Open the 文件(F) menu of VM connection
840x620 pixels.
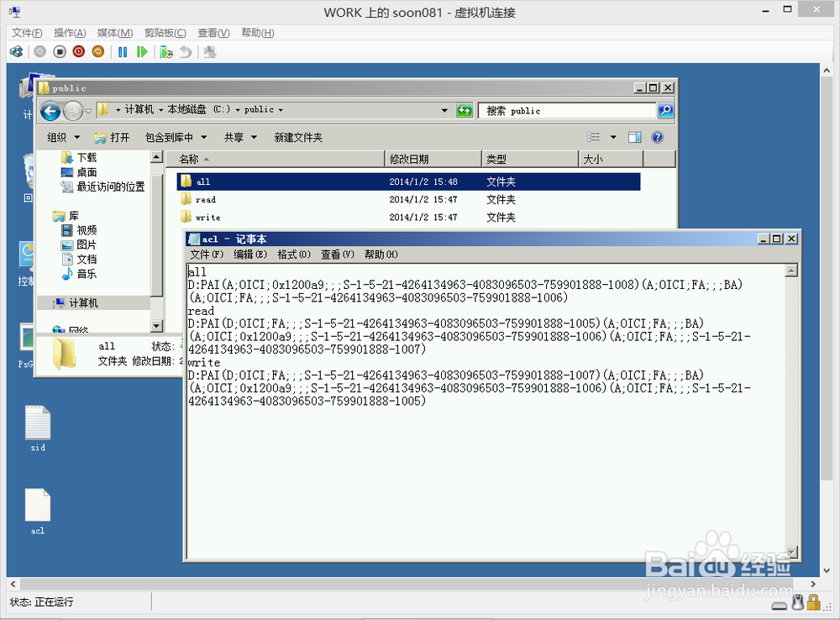[x=27, y=33]
